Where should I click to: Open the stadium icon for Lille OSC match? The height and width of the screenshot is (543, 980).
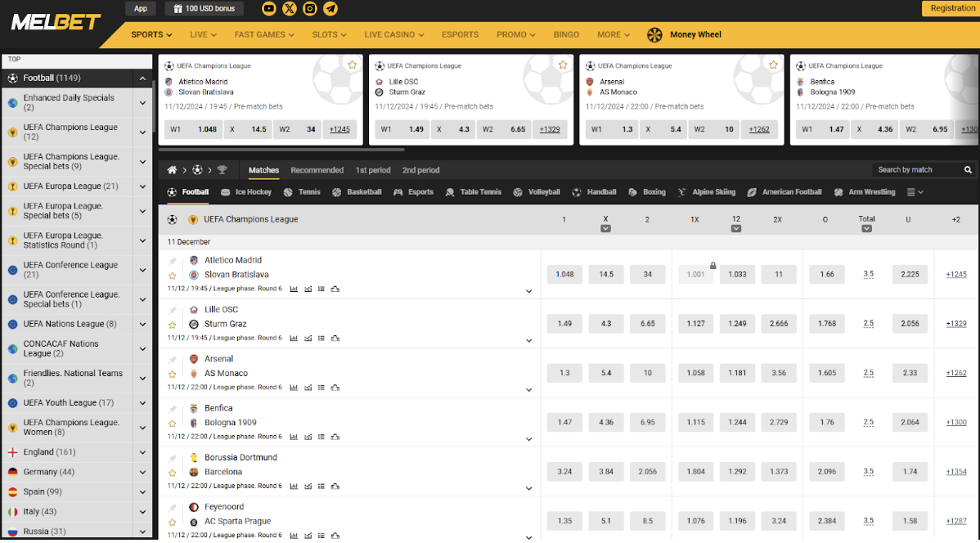(x=335, y=339)
